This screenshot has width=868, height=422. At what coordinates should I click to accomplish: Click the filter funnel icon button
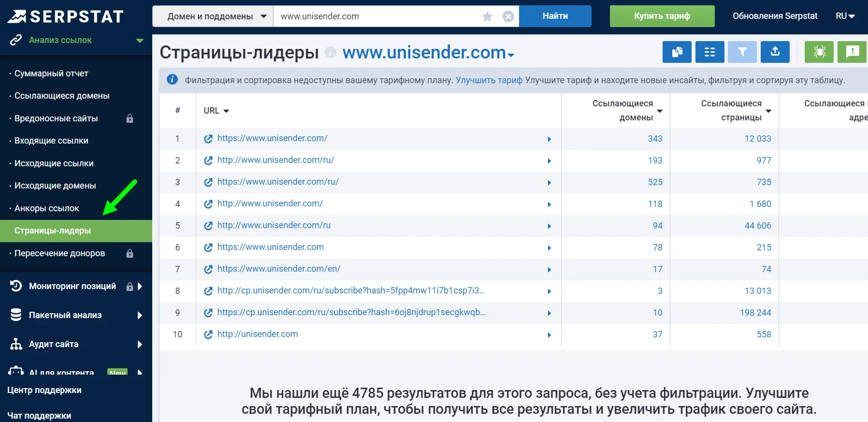[x=742, y=52]
